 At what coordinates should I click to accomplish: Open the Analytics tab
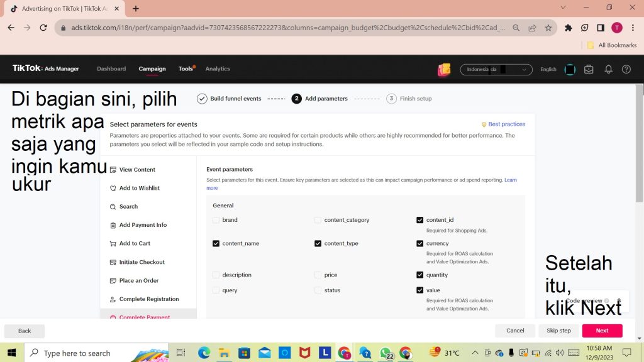pyautogui.click(x=218, y=69)
